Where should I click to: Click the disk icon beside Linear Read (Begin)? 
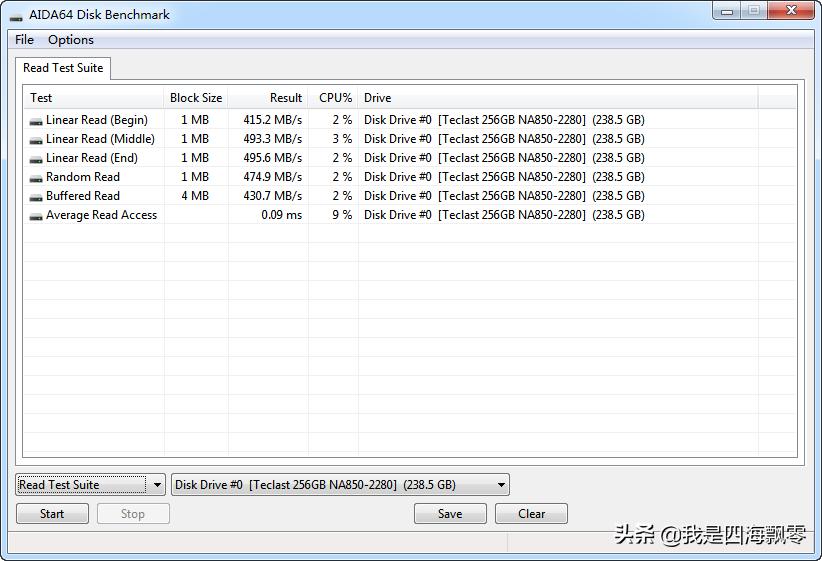pyautogui.click(x=36, y=121)
